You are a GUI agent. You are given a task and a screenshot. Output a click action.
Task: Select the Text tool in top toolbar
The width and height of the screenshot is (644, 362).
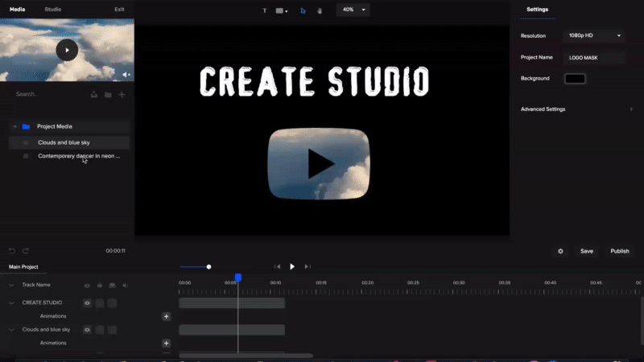coord(265,10)
